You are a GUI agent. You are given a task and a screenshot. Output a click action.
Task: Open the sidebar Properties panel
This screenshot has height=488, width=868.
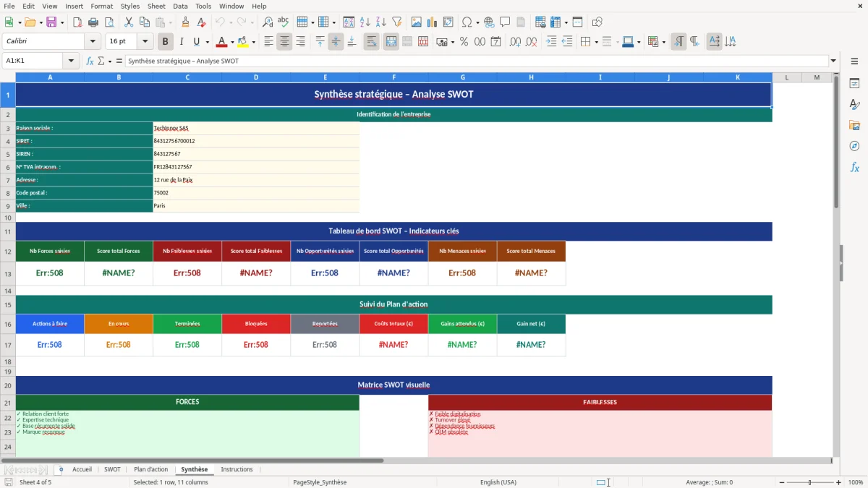click(854, 84)
